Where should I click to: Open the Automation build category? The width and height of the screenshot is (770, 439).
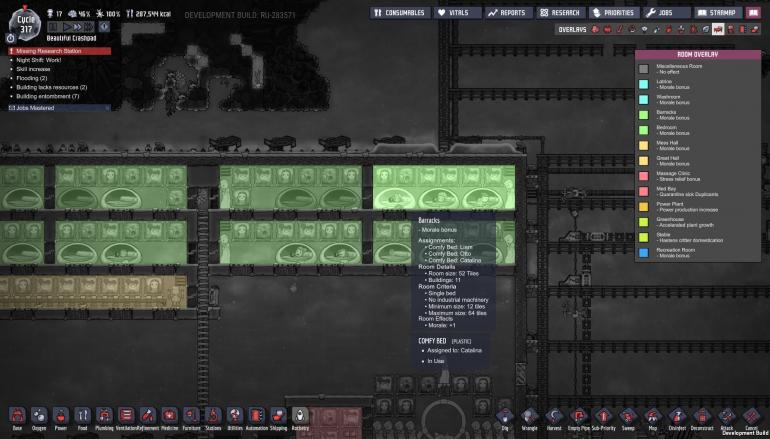(x=256, y=416)
